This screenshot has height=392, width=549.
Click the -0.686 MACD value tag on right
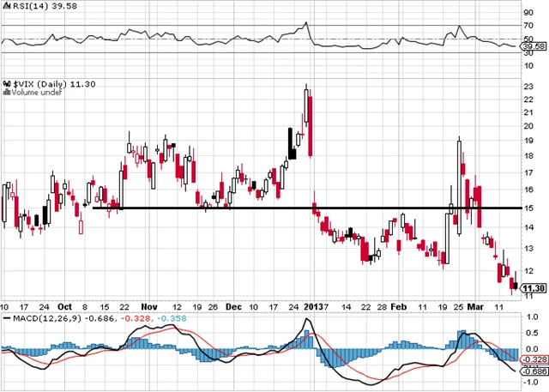[534, 371]
